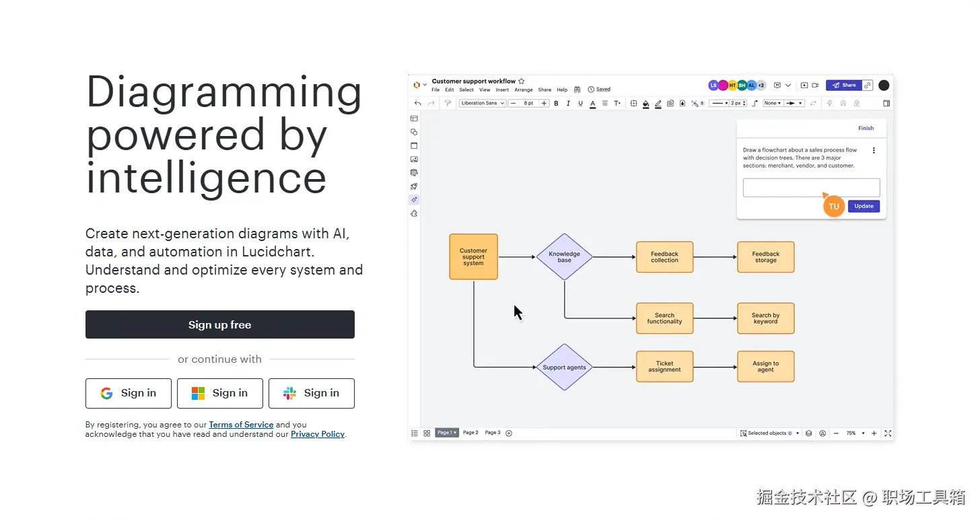Open the layers icon in bottom bar
The width and height of the screenshot is (980, 521).
[x=808, y=433]
